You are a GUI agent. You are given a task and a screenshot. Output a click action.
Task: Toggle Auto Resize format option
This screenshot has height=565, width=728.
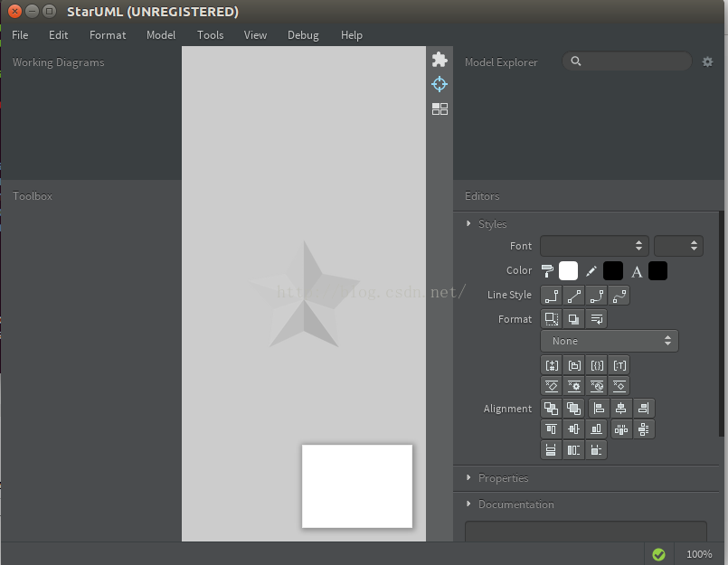tap(551, 319)
